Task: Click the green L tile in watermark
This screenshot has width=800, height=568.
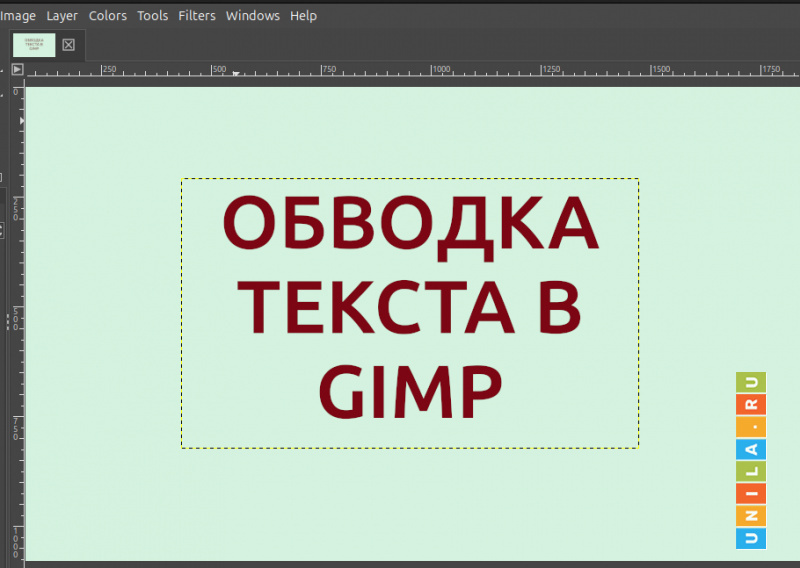Action: click(x=751, y=472)
